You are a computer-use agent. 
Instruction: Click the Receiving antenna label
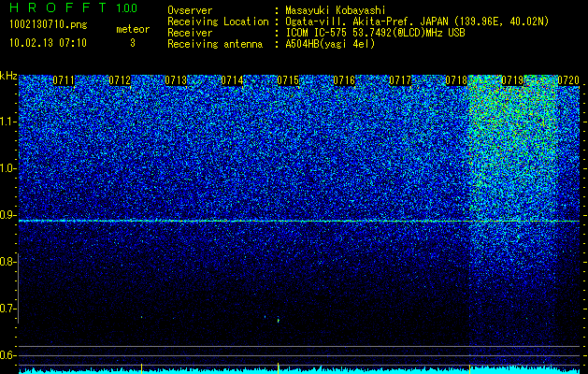[x=215, y=44]
